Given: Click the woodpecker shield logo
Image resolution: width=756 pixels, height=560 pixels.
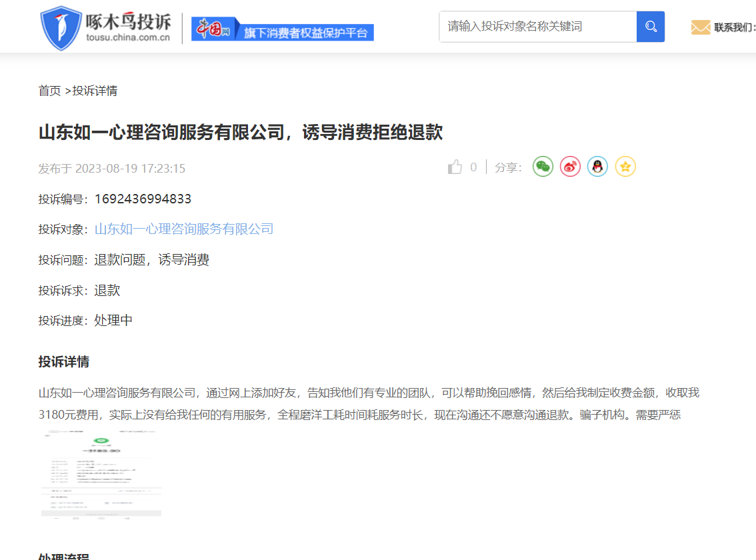Looking at the screenshot, I should 61,28.
